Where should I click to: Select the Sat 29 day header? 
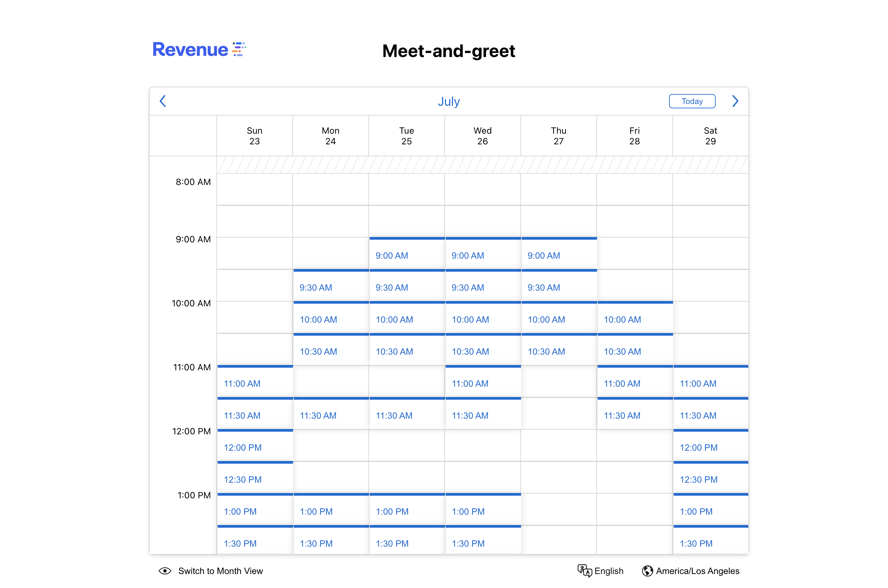pyautogui.click(x=710, y=136)
